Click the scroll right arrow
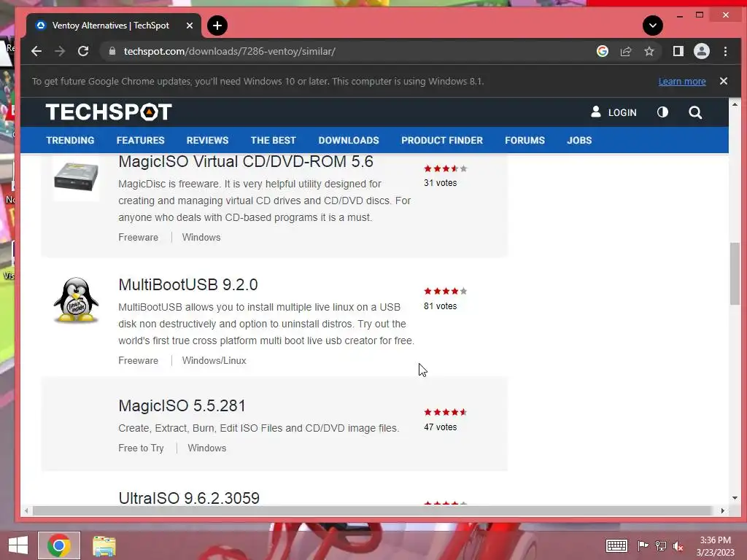Screen dimensions: 747x560 tap(723, 510)
